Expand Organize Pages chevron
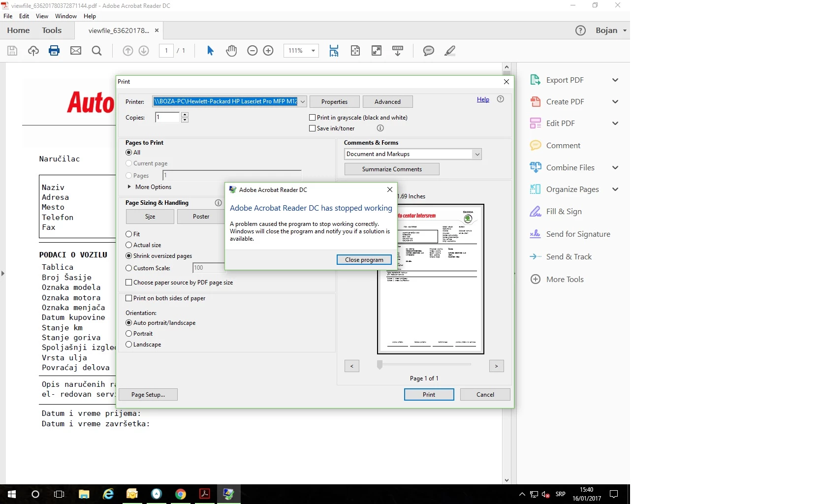Viewport: 823px width, 504px height. (x=615, y=189)
